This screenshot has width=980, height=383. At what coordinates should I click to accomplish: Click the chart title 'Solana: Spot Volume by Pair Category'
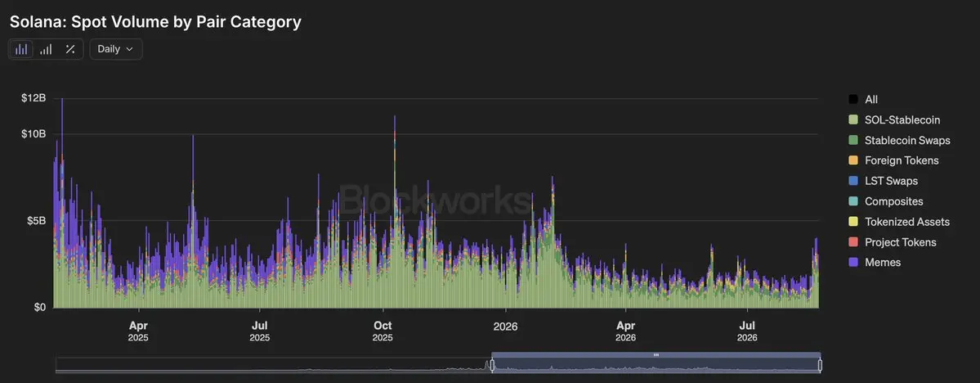155,22
